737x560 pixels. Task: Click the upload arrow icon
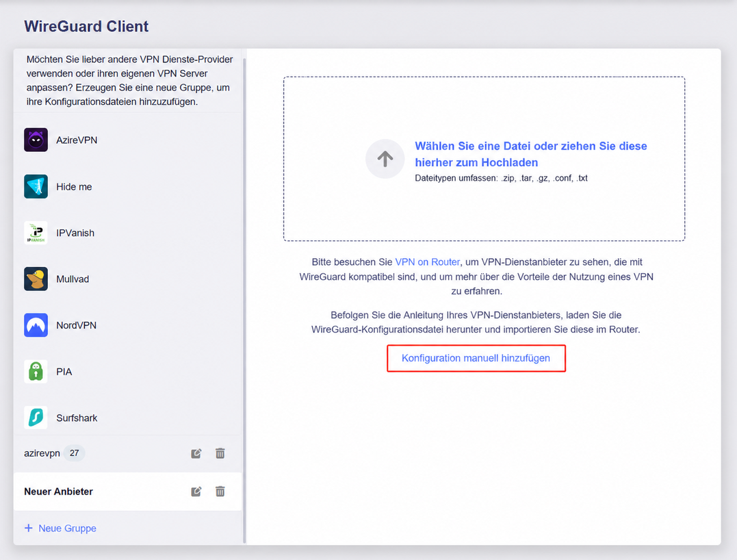coord(385,159)
